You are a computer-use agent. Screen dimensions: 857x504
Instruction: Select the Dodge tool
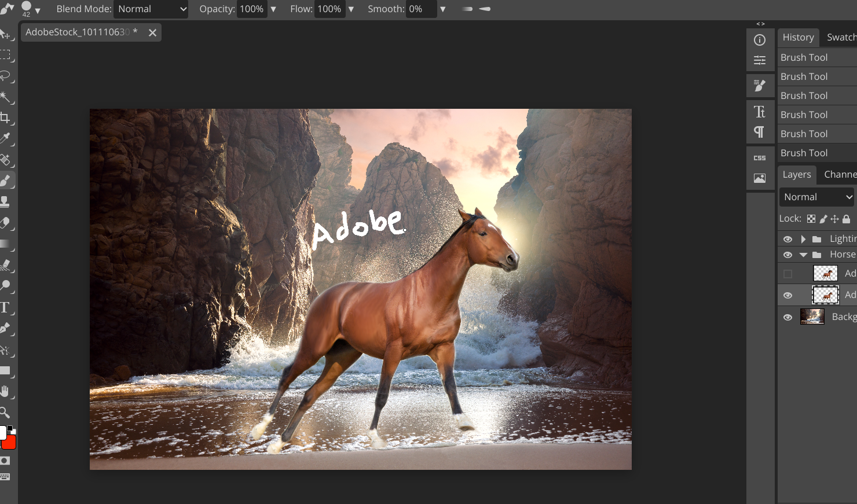[x=6, y=286]
